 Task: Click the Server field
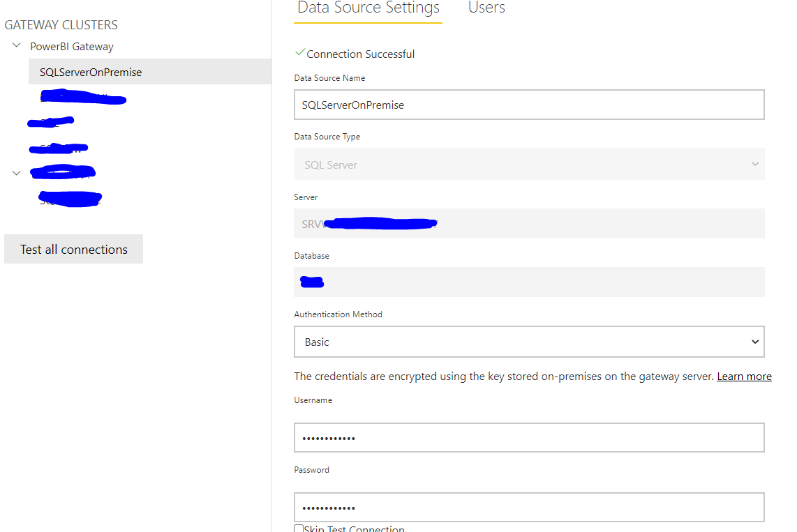pos(529,223)
